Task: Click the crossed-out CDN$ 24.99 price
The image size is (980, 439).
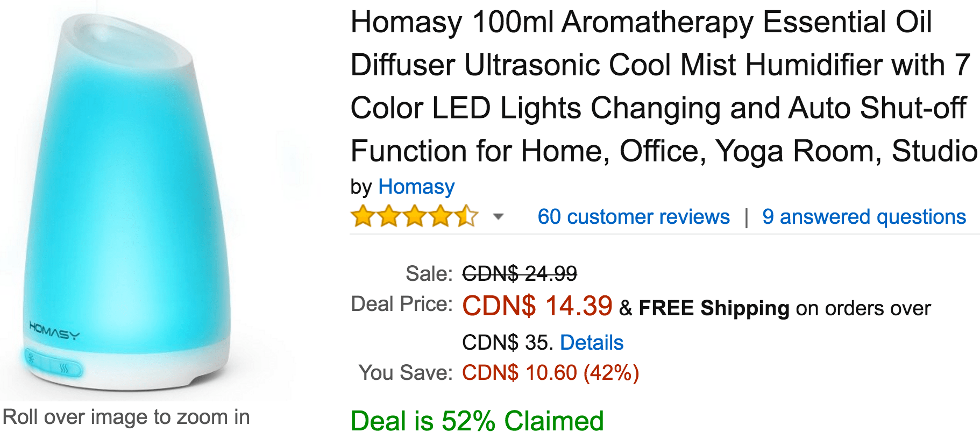Action: [x=520, y=274]
